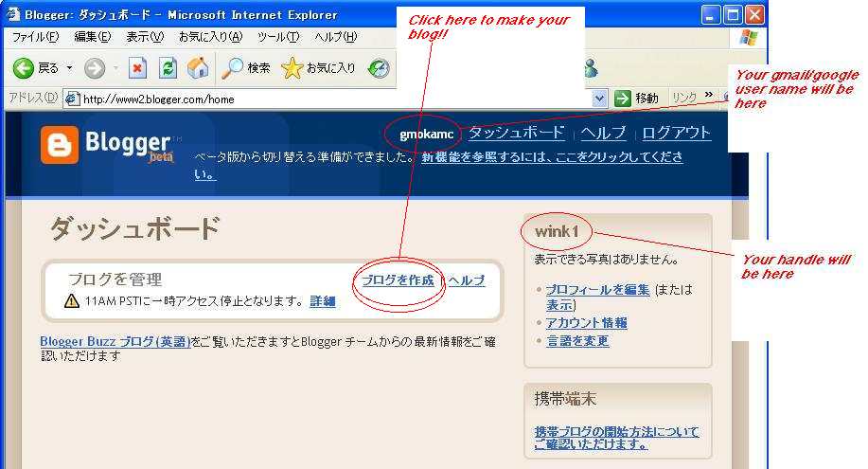Viewport: 868px width, 469px height.
Task: Click the new features 新機能を参照 link
Action: point(551,157)
